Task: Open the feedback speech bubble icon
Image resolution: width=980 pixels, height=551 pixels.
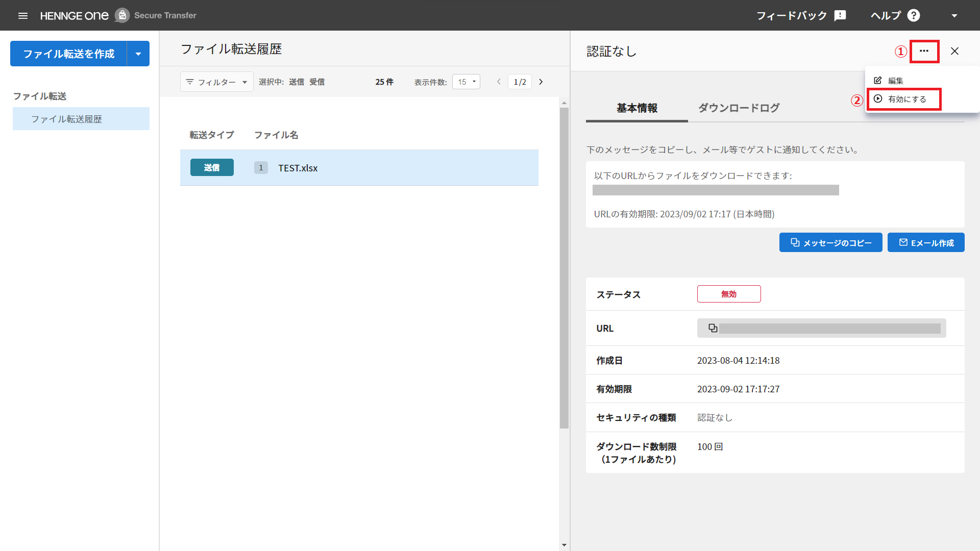Action: coord(840,15)
